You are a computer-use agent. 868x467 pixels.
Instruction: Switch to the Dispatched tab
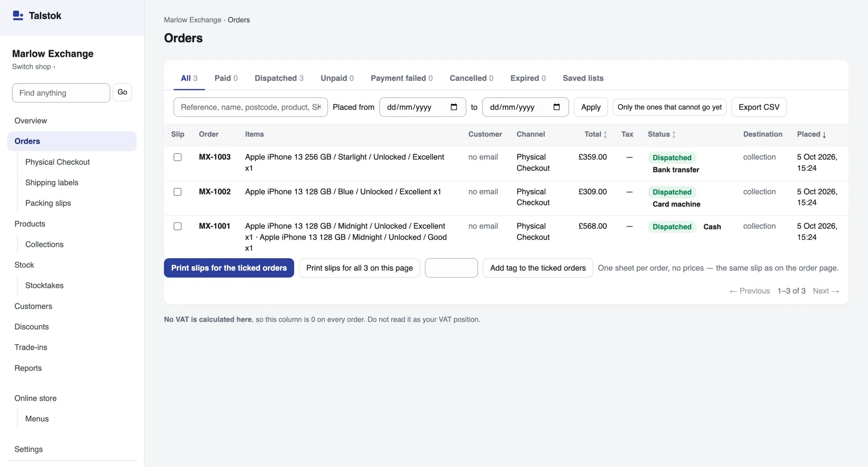[x=279, y=78]
